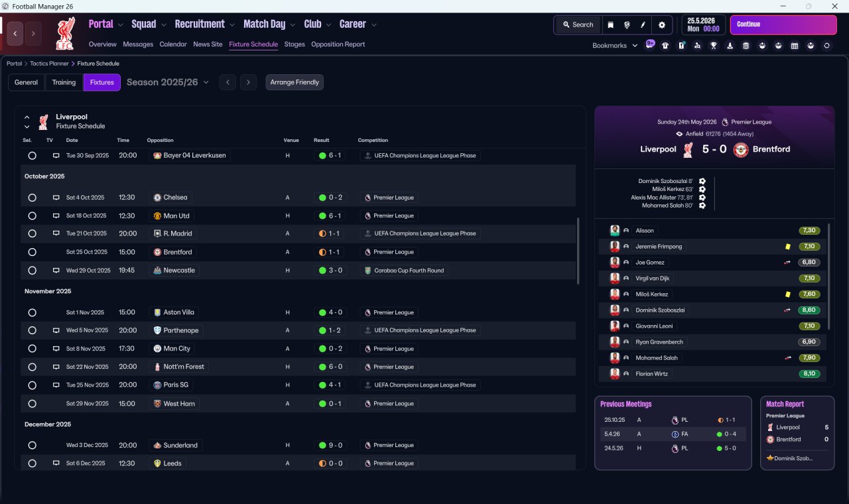Open the bookmark icon next to Search
Image resolution: width=849 pixels, height=504 pixels.
[x=610, y=25]
